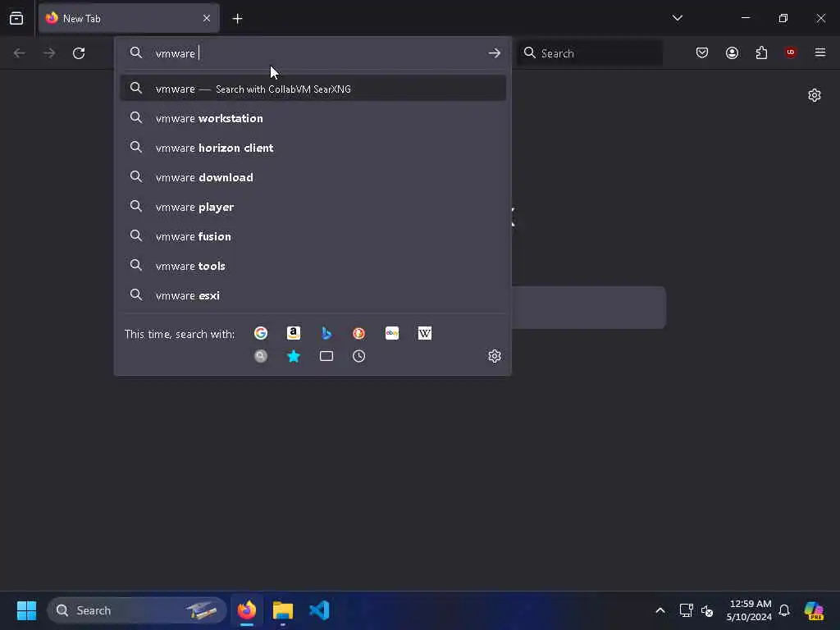
Task: Open search settings gear in dropdown
Action: click(495, 356)
